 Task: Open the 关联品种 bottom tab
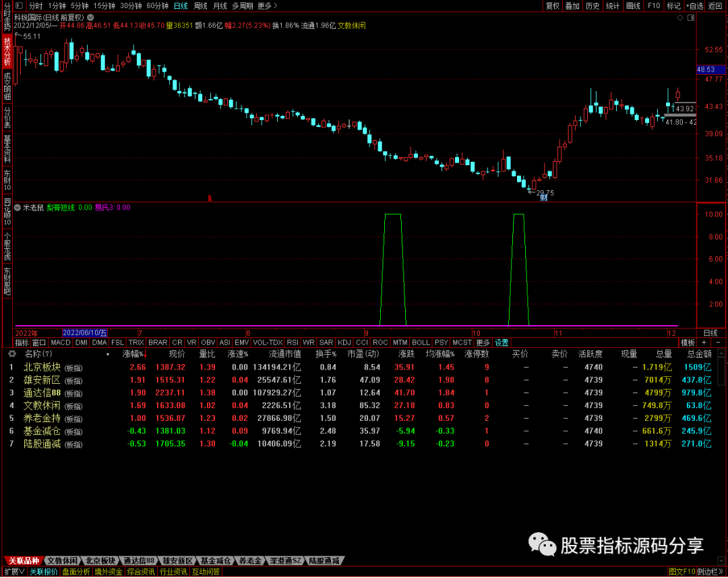(x=24, y=561)
